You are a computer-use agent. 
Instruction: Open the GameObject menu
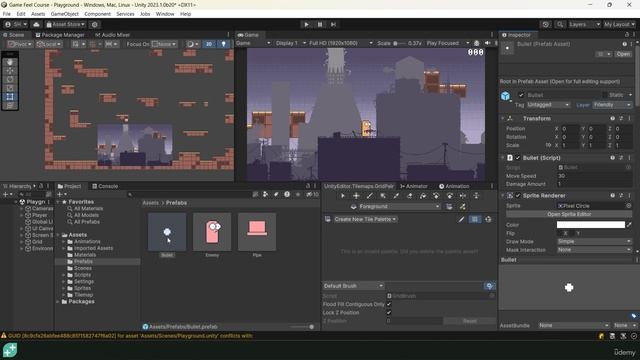point(64,14)
